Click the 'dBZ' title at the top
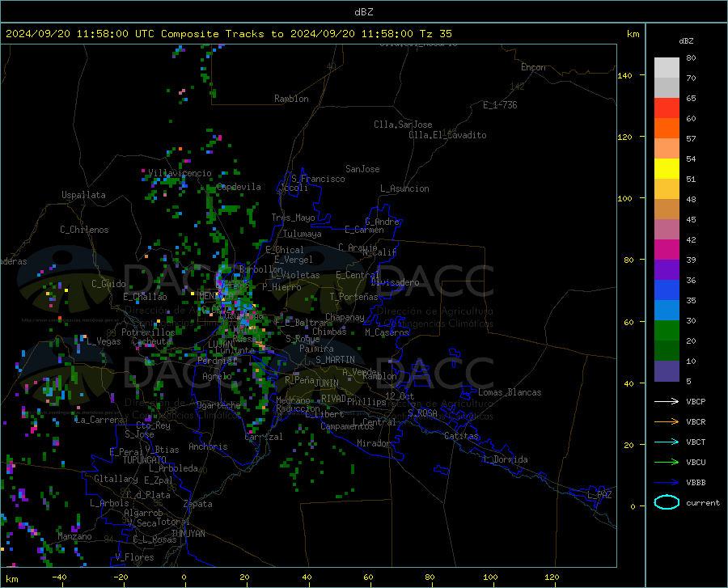The height and width of the screenshot is (588, 728). (x=363, y=12)
